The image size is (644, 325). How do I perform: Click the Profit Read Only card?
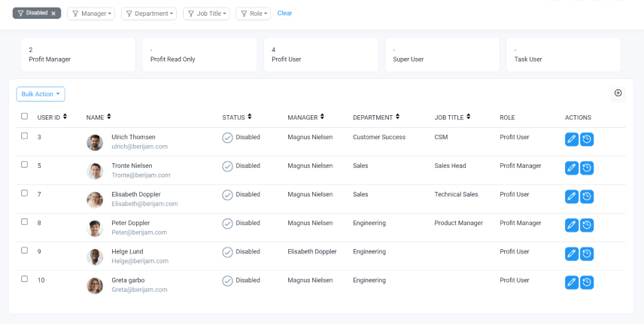pyautogui.click(x=199, y=55)
